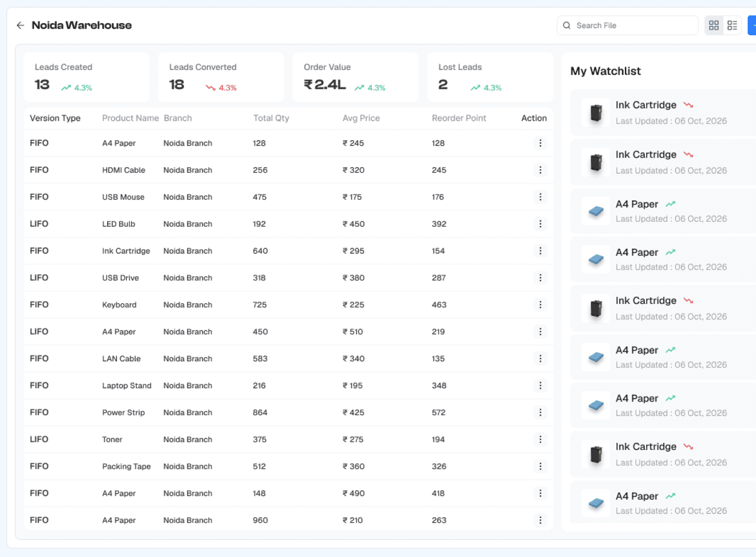Open the action menu for HDMI Cable
756x557 pixels.
tap(540, 170)
